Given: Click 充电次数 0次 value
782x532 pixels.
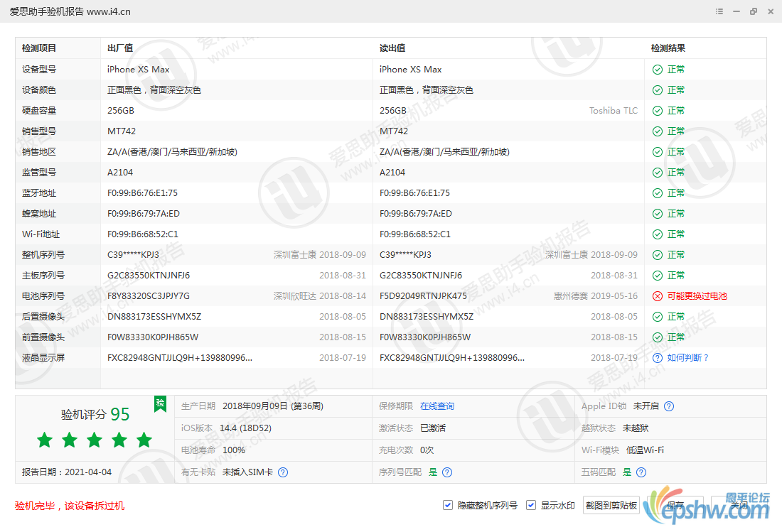Looking at the screenshot, I should coord(427,450).
